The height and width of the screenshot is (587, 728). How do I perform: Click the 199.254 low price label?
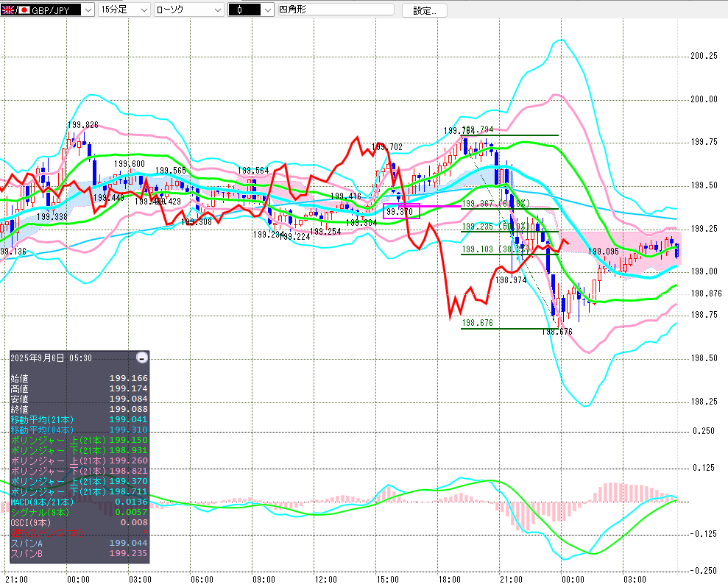325,231
